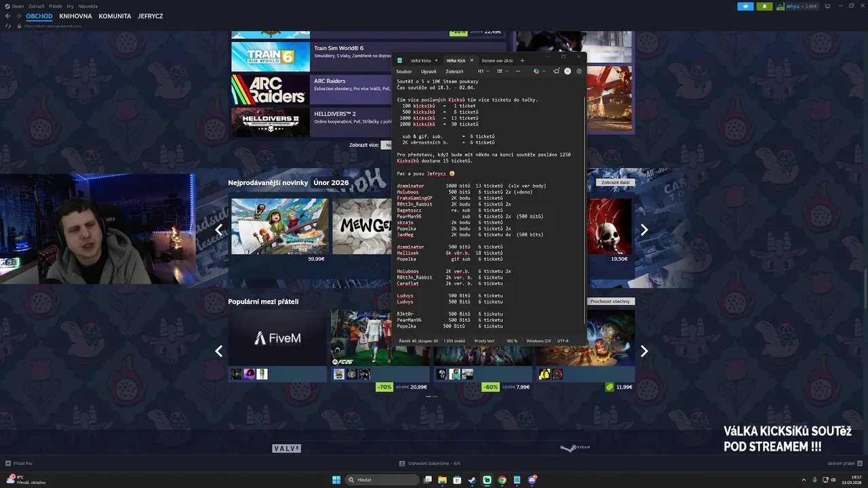Open Microsoft Store from taskbar
The width and height of the screenshot is (868, 488).
458,480
